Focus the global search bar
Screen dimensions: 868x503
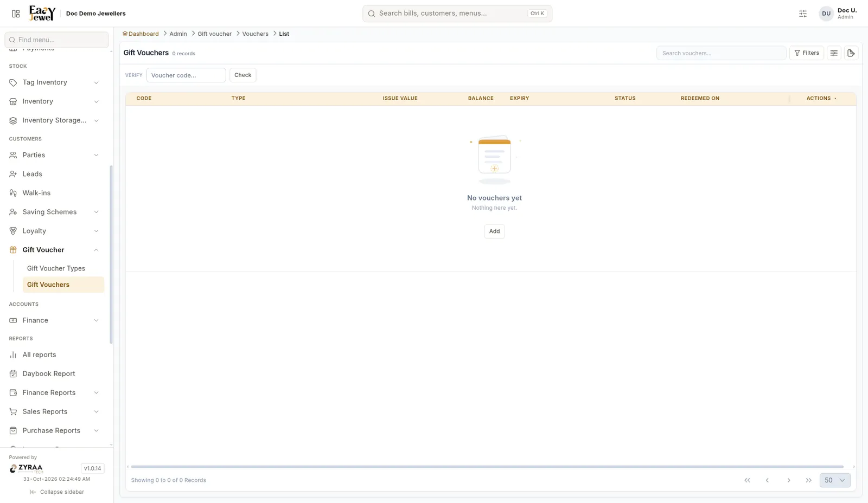tap(457, 14)
